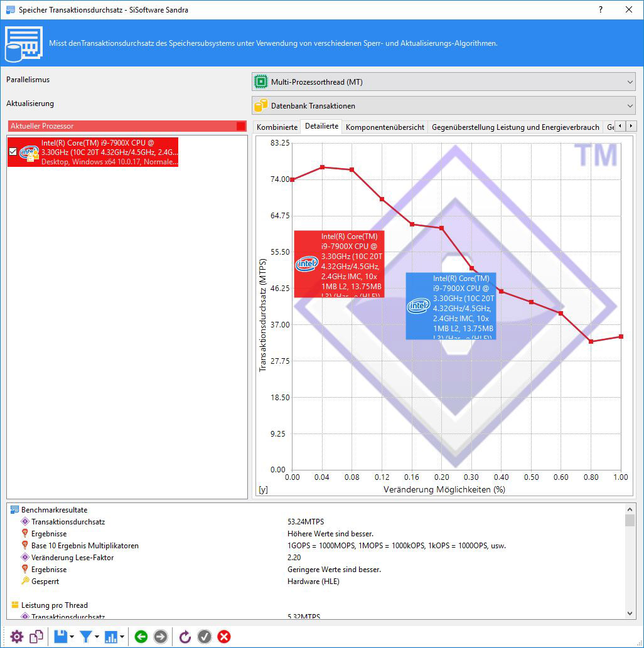Click the Gesperrt result row
The width and height of the screenshot is (644, 648).
pos(41,581)
